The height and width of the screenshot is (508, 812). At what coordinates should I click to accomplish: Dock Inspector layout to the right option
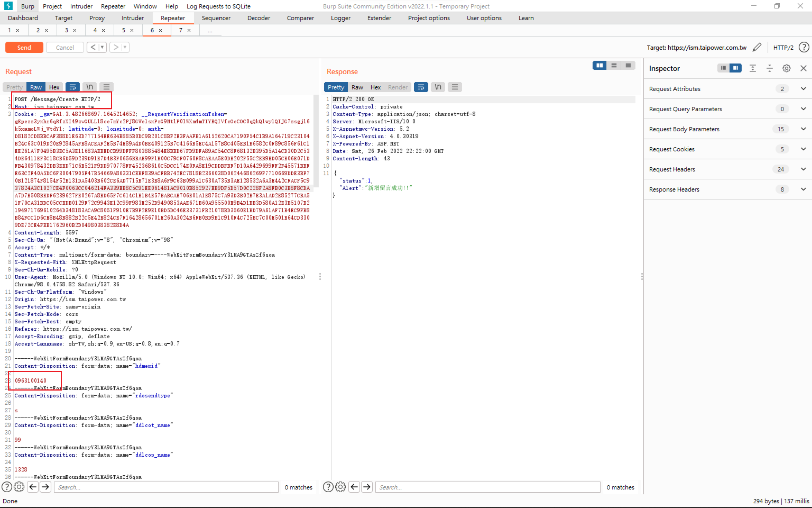(735, 68)
